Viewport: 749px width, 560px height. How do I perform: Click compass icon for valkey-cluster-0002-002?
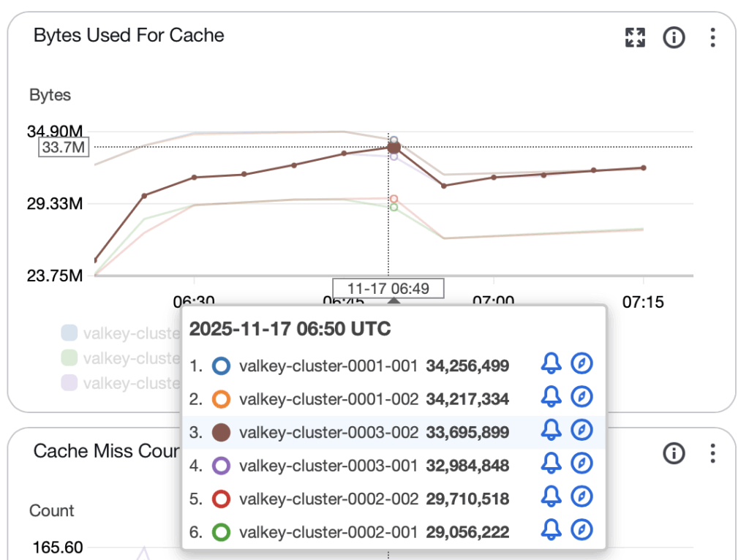pos(581,499)
